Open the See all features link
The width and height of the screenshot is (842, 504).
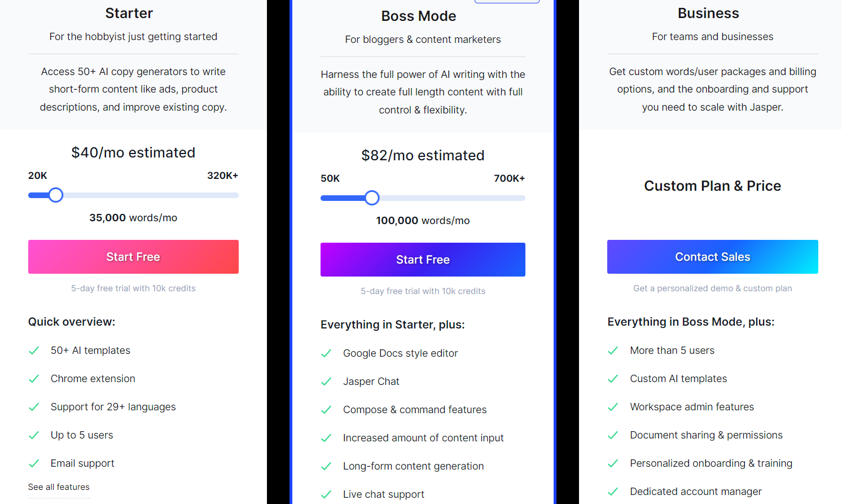point(59,487)
